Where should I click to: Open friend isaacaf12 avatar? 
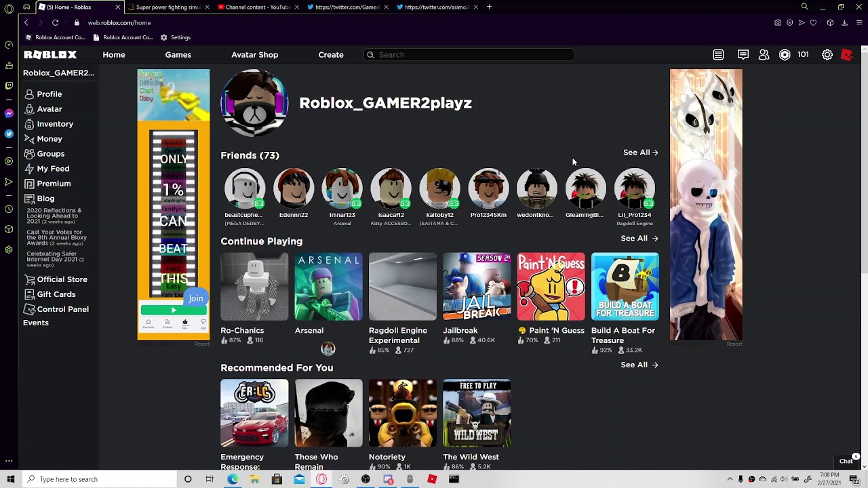click(391, 188)
